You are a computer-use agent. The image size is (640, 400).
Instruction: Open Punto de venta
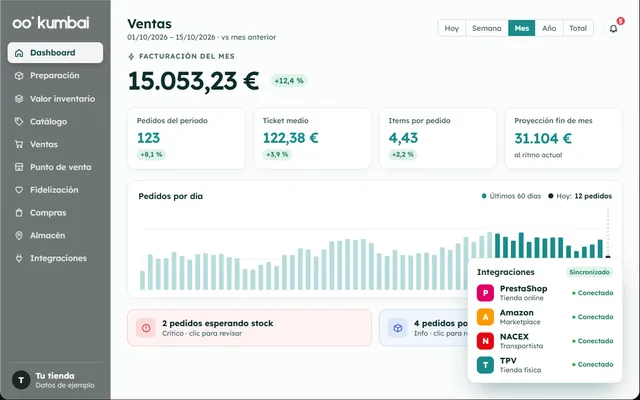point(55,167)
